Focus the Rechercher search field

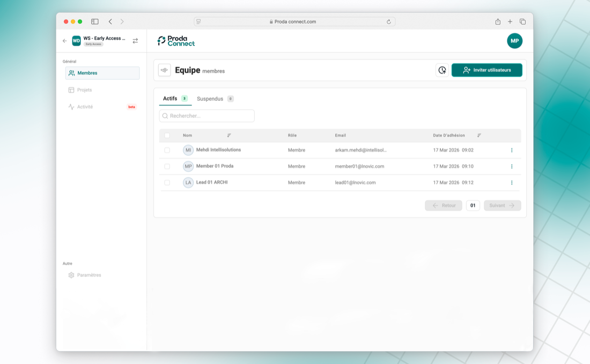click(x=207, y=116)
